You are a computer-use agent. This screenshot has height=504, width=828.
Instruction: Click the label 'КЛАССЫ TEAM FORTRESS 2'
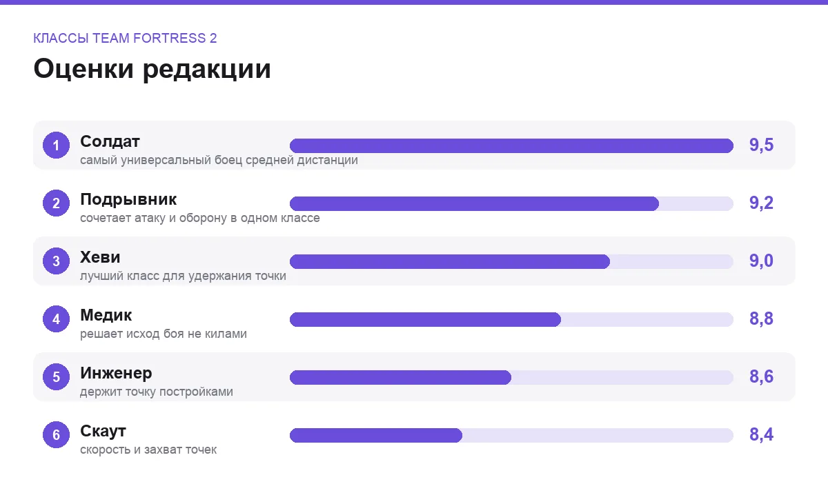125,39
